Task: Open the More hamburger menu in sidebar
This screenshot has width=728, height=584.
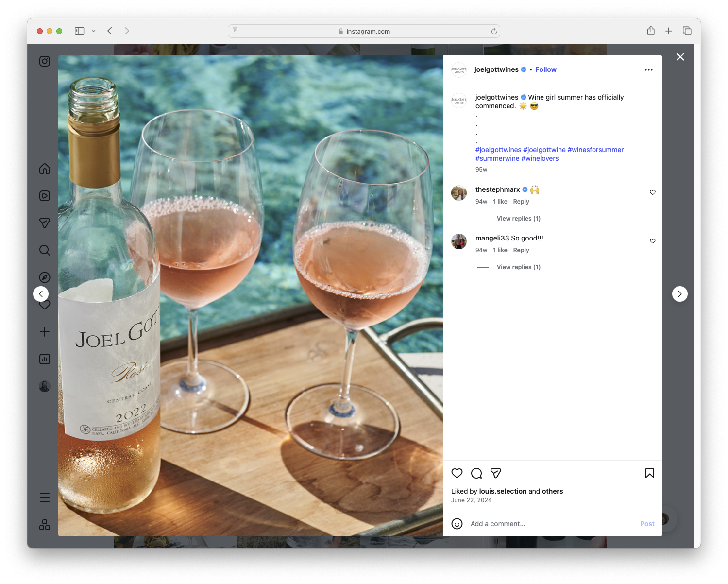Action: coord(45,498)
